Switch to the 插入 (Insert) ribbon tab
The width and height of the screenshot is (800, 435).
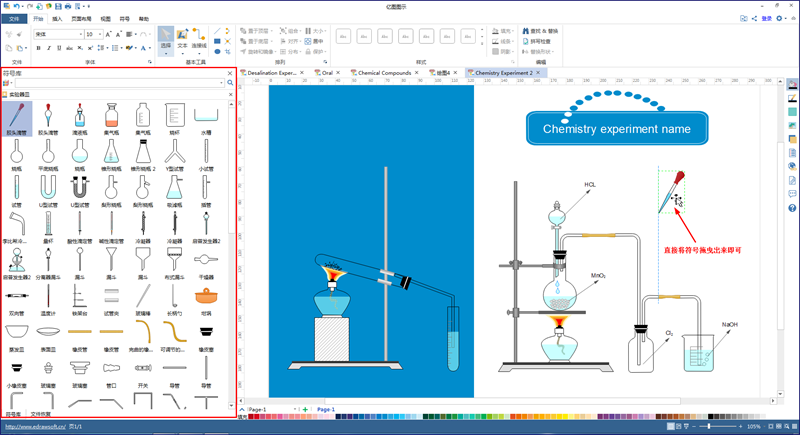[x=57, y=19]
